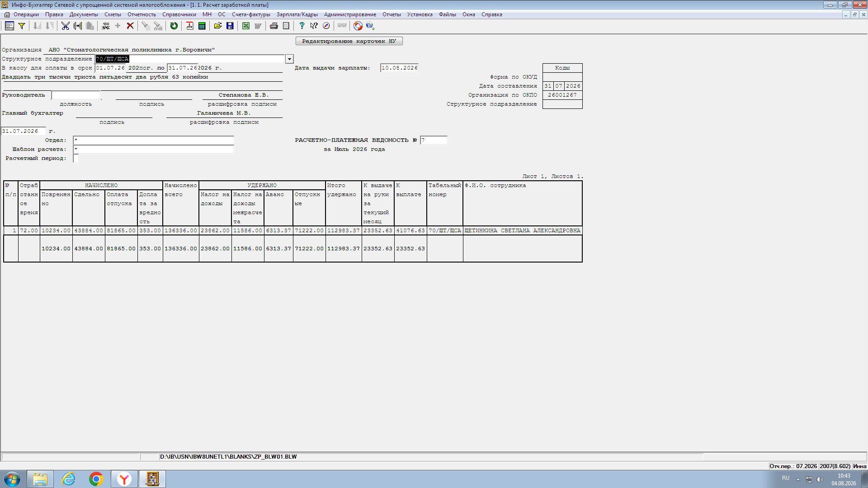Image resolution: width=868 pixels, height=488 pixels.
Task: Open the Счета-фактуры menu
Action: (251, 14)
